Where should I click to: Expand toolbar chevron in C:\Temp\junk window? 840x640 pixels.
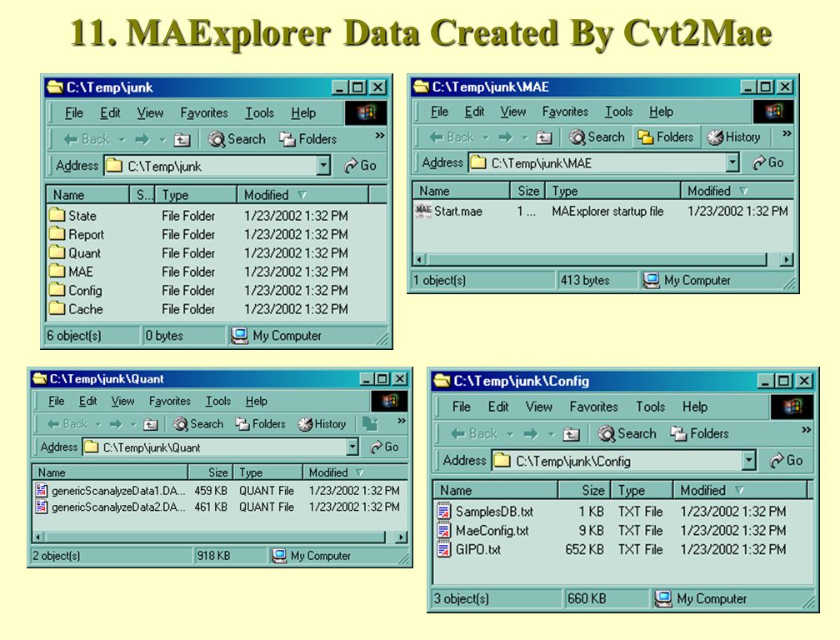[380, 136]
